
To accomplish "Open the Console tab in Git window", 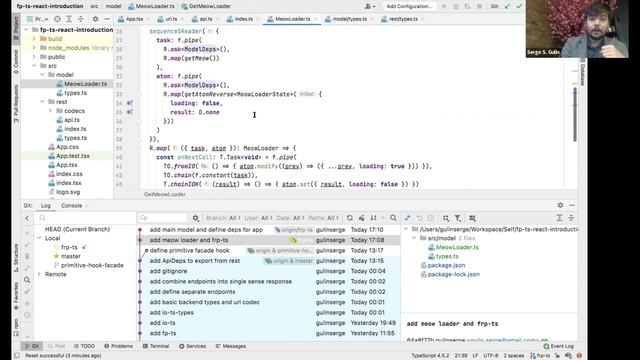I will (71, 206).
